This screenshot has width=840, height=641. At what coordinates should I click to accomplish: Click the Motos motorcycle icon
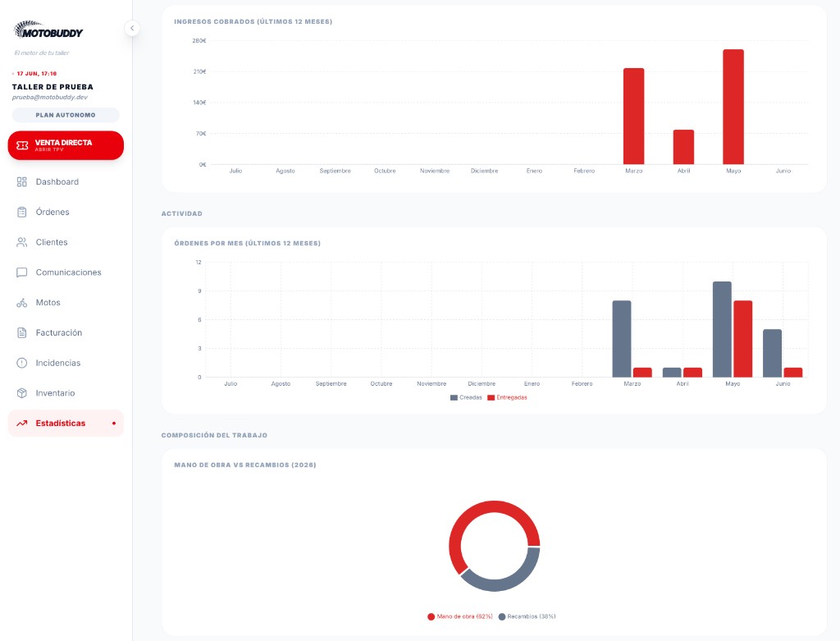21,303
